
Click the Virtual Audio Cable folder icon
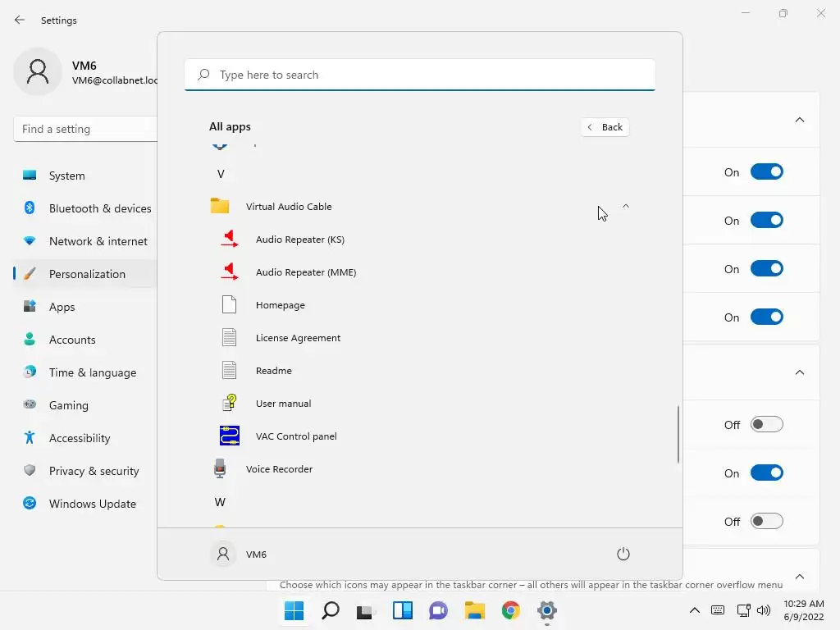220,206
